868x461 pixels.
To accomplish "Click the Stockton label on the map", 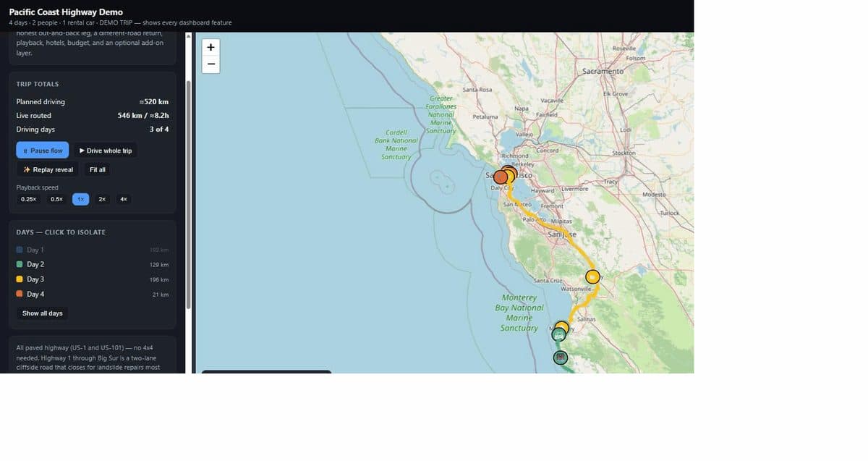I will [x=624, y=153].
